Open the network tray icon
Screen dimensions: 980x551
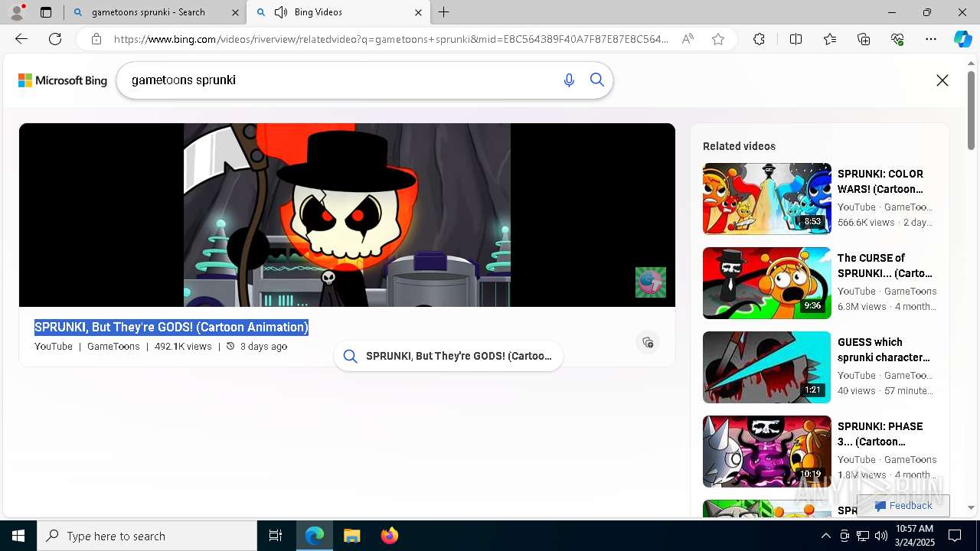(863, 536)
